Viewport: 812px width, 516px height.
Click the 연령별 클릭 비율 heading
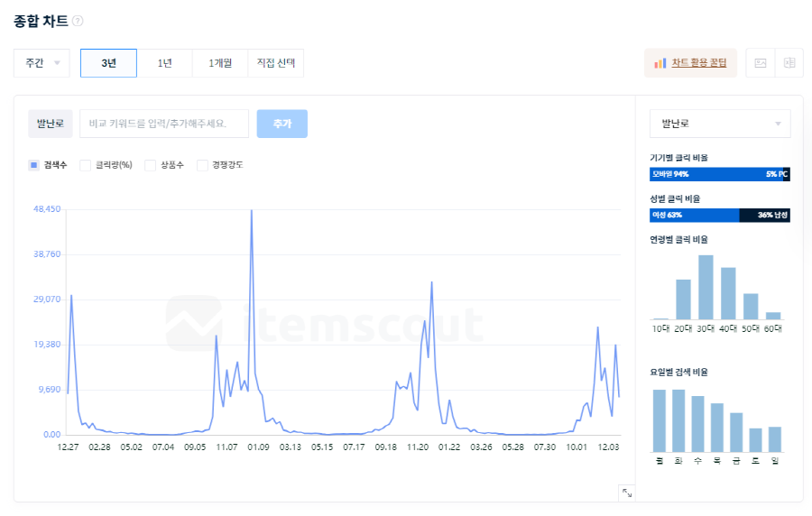[x=678, y=240]
